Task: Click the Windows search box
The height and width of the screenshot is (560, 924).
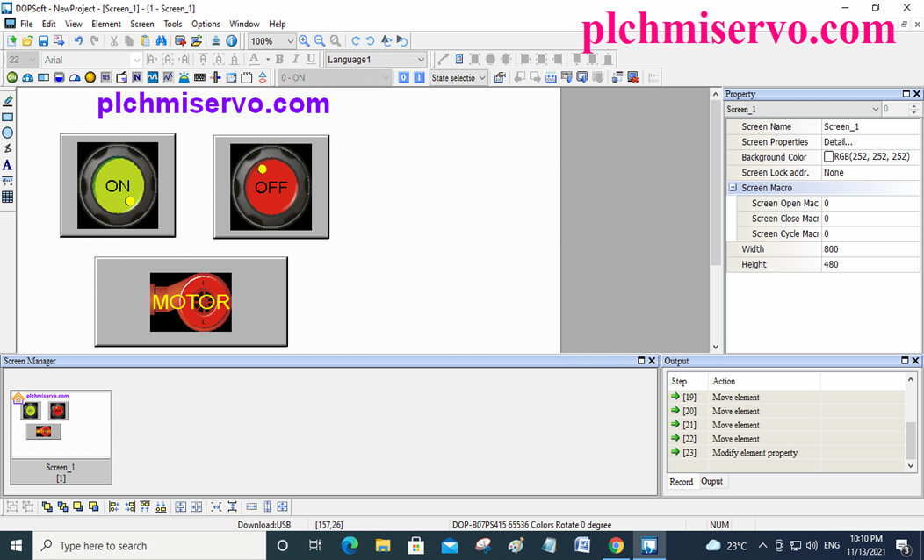Action: 149,545
